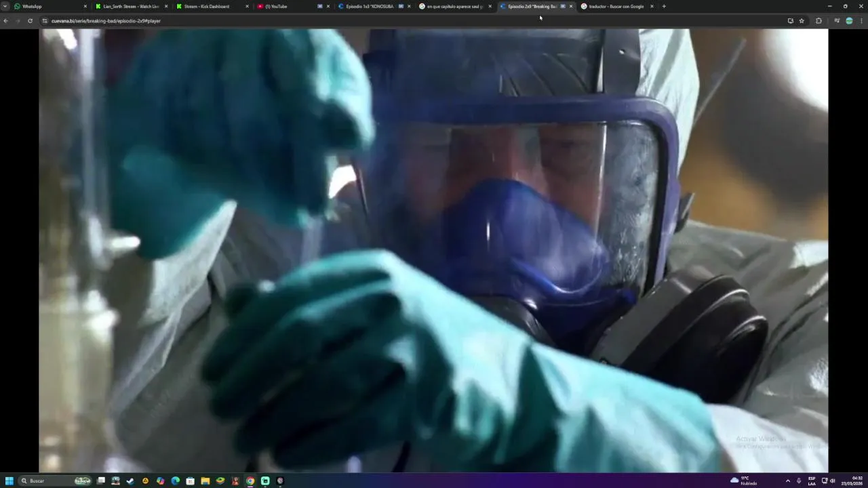Open the media control toolbar icon

(837, 21)
